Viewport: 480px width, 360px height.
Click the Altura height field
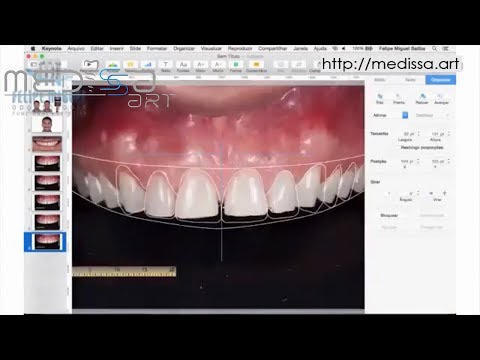(436, 134)
